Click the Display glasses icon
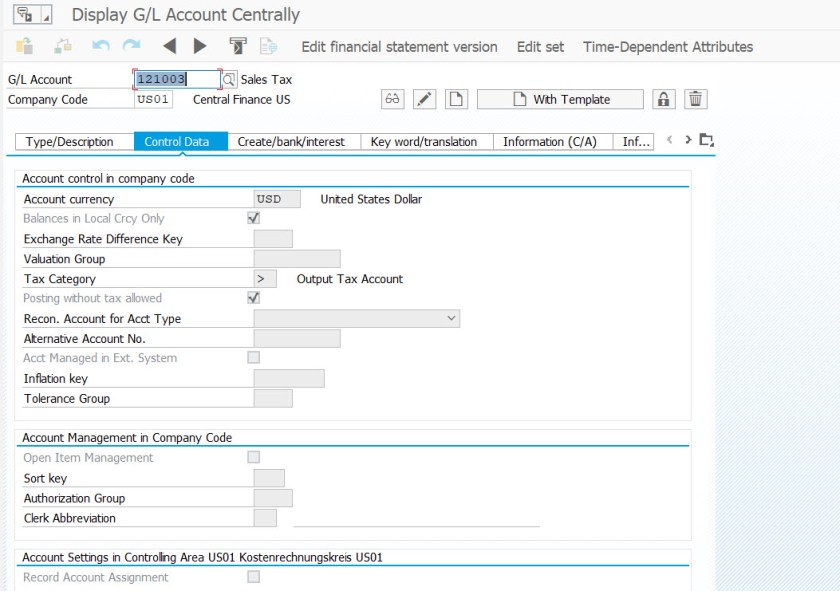Screen dimensions: 840x591 (392, 99)
